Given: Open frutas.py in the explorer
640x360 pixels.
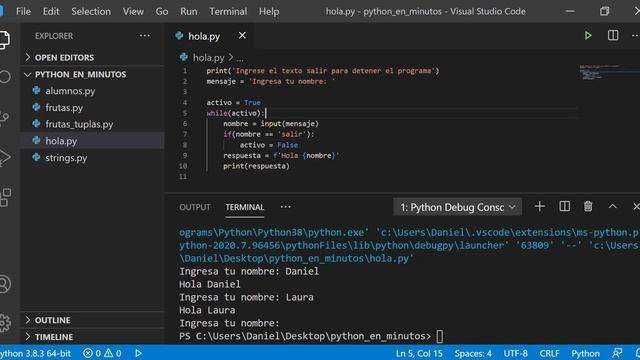Looking at the screenshot, I should (93, 108).
